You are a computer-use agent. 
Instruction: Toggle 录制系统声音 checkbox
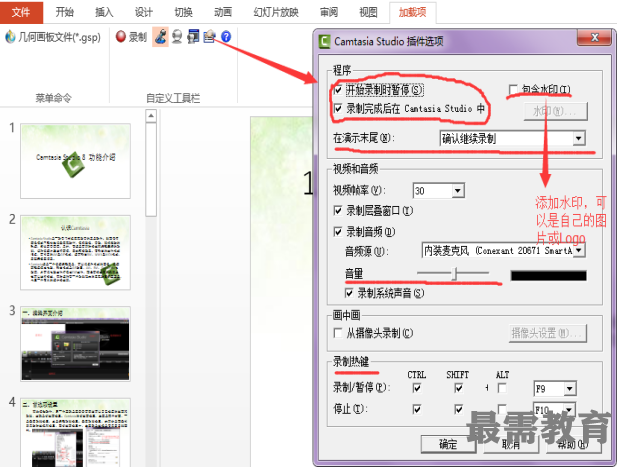[349, 293]
